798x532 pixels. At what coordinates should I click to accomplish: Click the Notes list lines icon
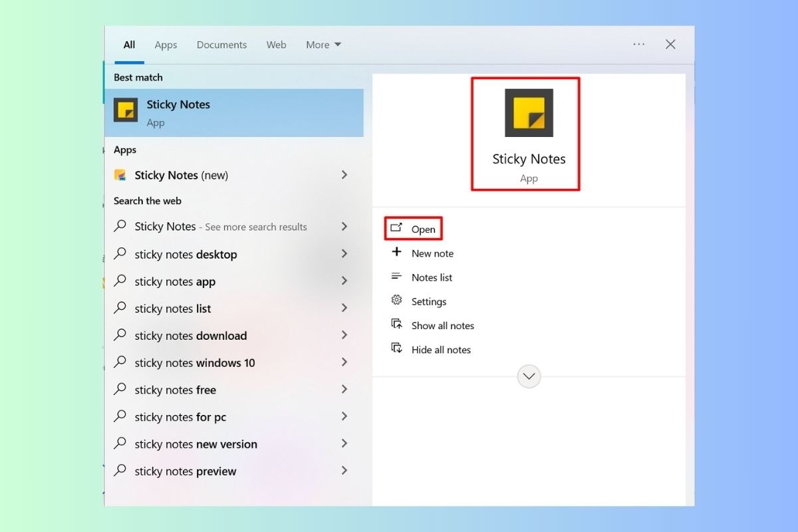pyautogui.click(x=396, y=277)
